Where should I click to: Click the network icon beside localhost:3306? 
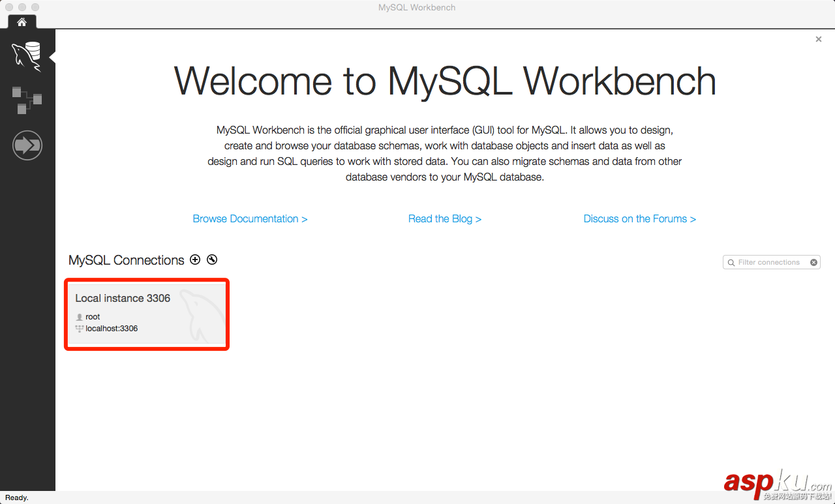point(80,329)
